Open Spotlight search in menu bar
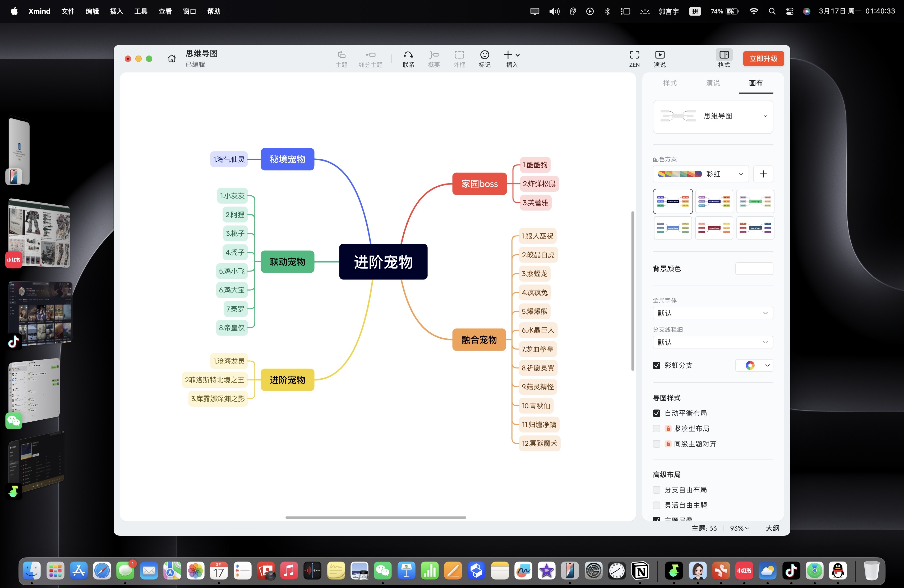Screen dimensions: 904x588 pos(772,11)
